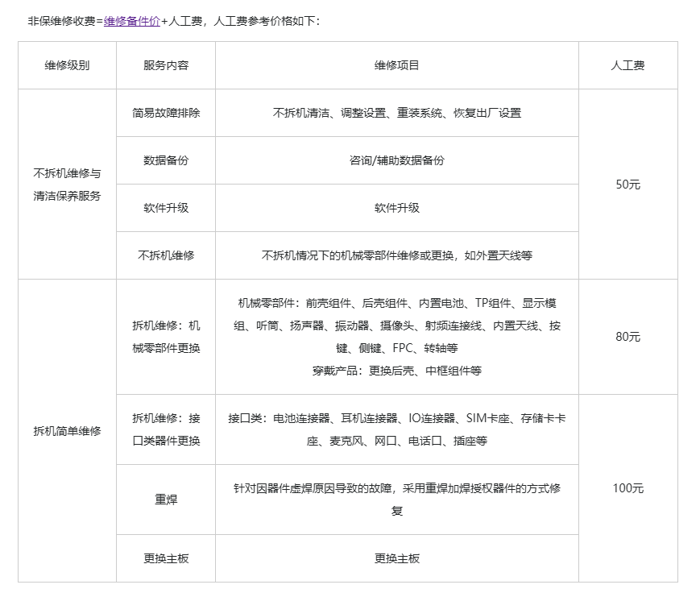Click the 数据备份 service cell
The width and height of the screenshot is (700, 593).
(166, 160)
